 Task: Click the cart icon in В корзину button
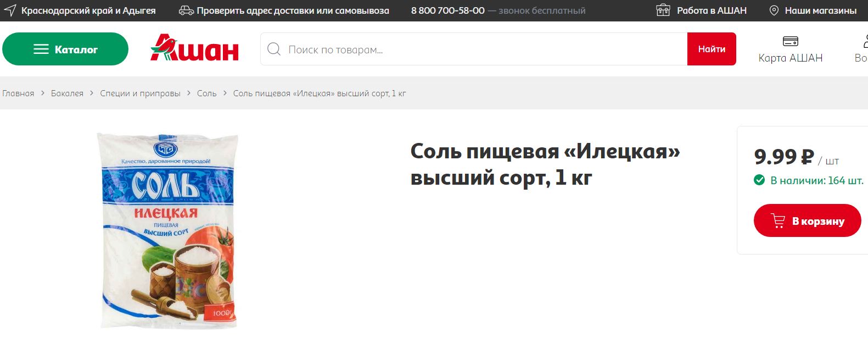778,220
